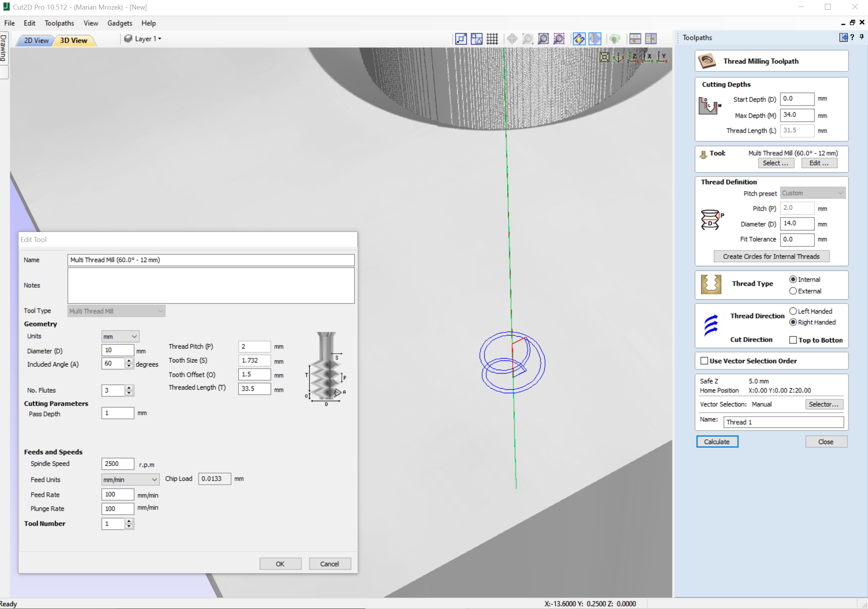Image resolution: width=868 pixels, height=609 pixels.
Task: Open the Units dropdown in Geometry
Action: 120,337
